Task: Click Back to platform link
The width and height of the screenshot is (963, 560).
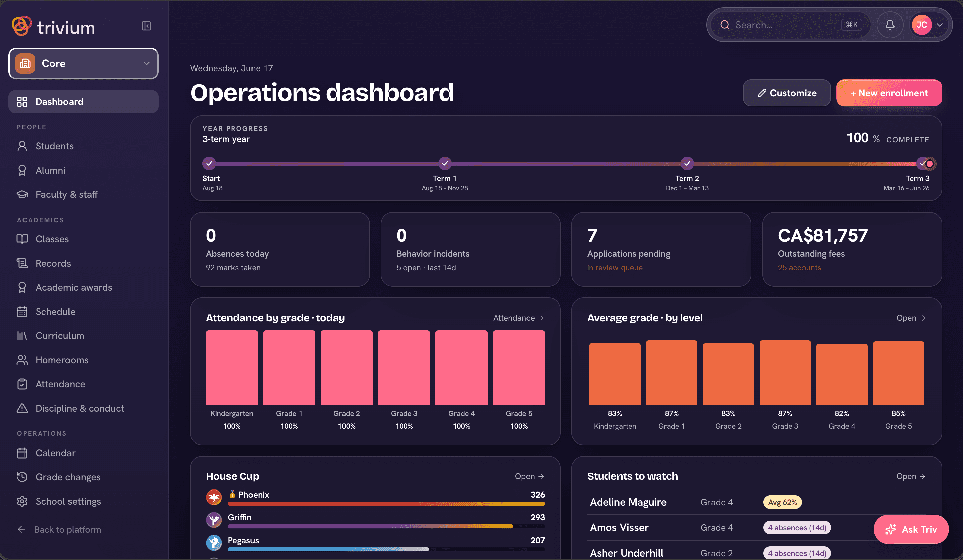Action: coord(59,529)
